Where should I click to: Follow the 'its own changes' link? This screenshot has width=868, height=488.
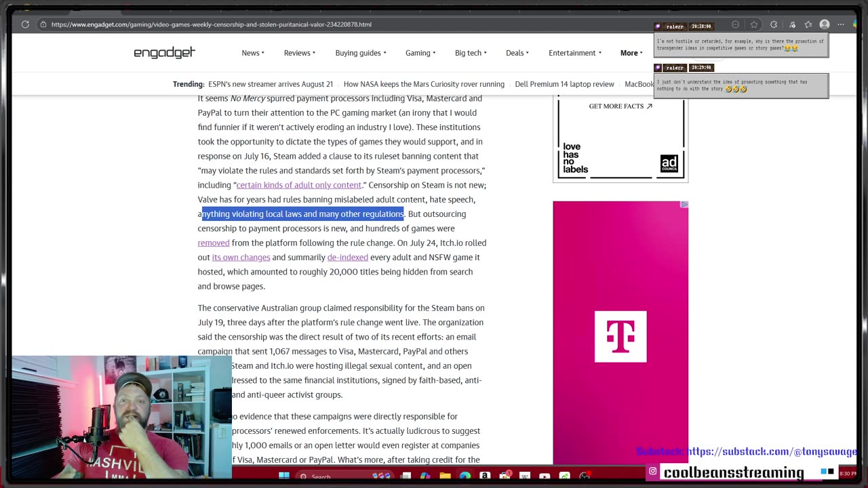(x=241, y=258)
